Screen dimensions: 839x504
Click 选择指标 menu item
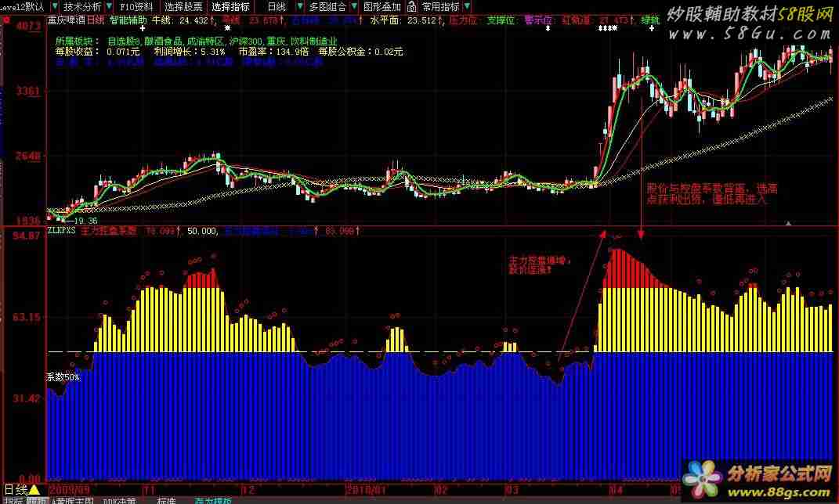click(x=230, y=6)
